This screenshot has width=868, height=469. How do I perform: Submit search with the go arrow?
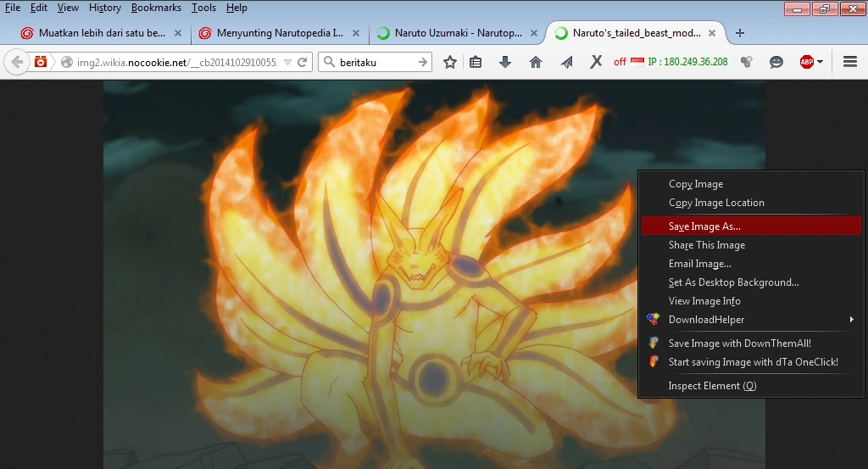point(423,62)
